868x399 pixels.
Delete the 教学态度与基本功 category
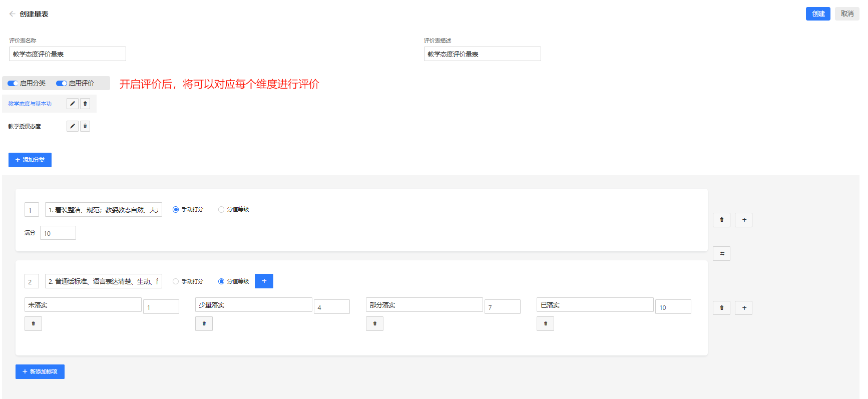pos(85,104)
